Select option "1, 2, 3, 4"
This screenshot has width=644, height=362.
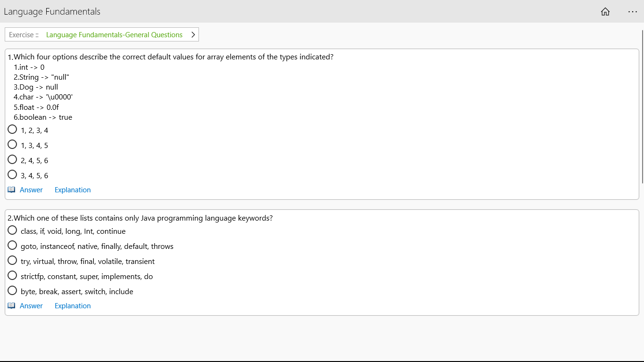click(13, 130)
